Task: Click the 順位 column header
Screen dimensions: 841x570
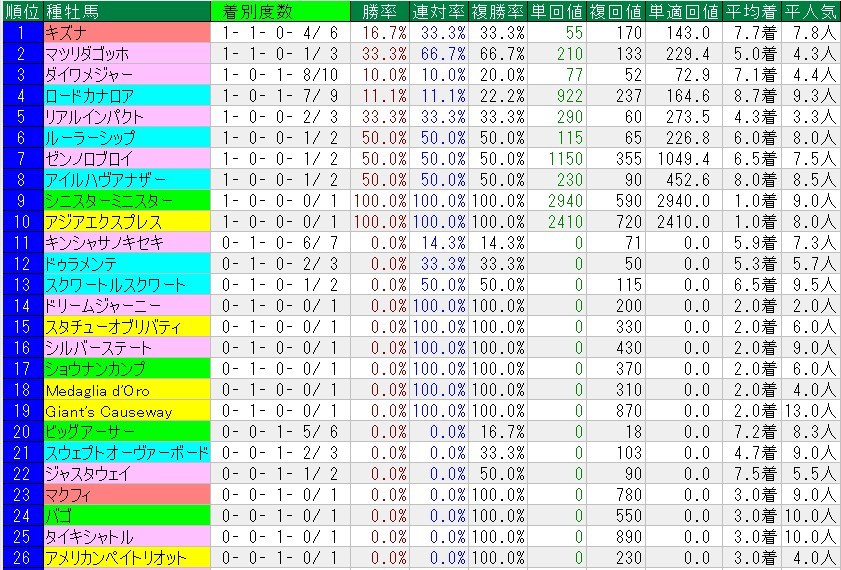Action: tap(22, 11)
